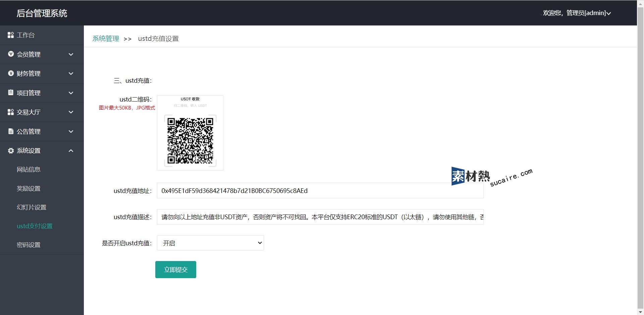Collapse the 系统设置 chevron
This screenshot has height=315, width=644.
pyautogui.click(x=71, y=150)
